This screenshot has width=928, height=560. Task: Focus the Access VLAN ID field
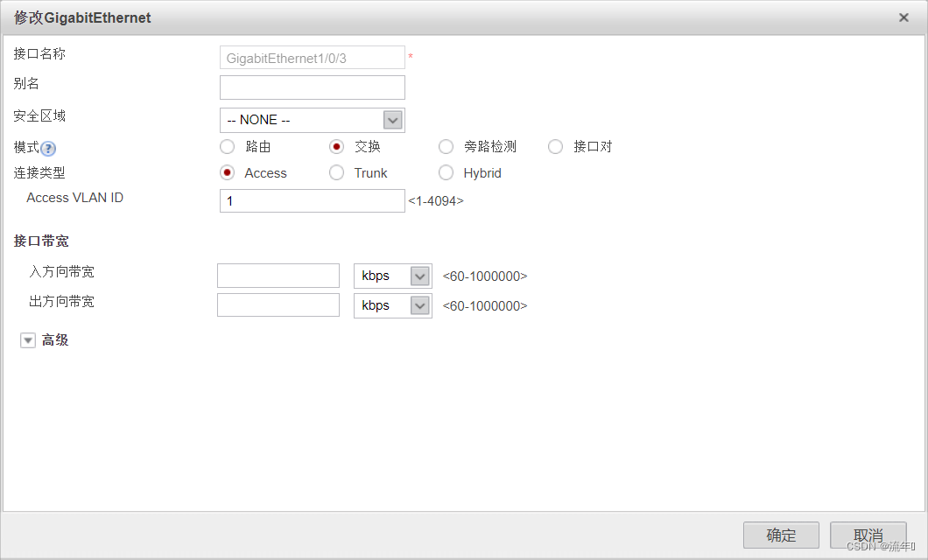pos(312,201)
